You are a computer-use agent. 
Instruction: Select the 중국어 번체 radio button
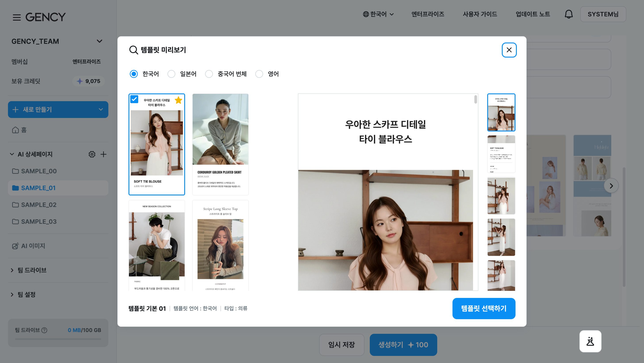[209, 74]
